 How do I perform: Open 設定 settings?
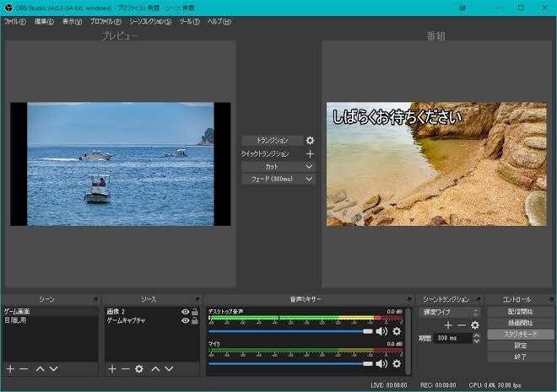(521, 346)
